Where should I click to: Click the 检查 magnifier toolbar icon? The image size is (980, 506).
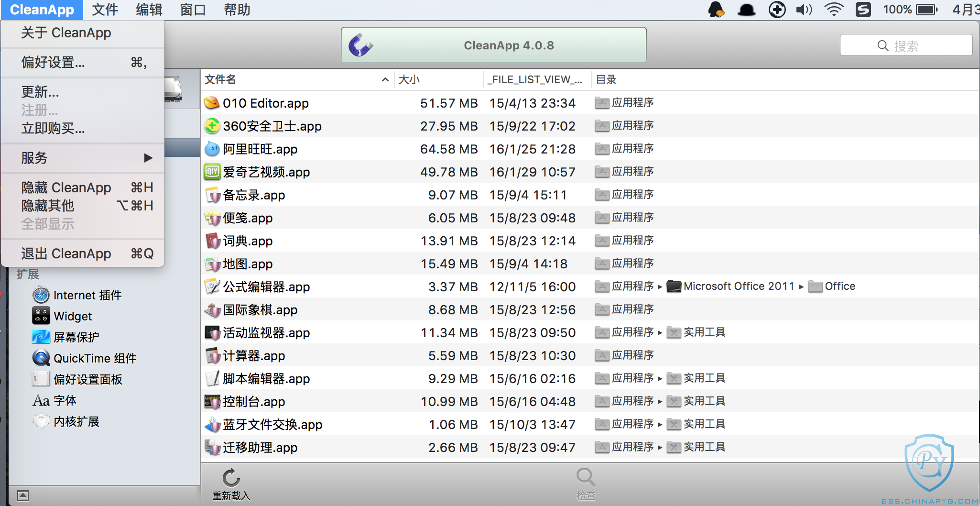point(586,477)
